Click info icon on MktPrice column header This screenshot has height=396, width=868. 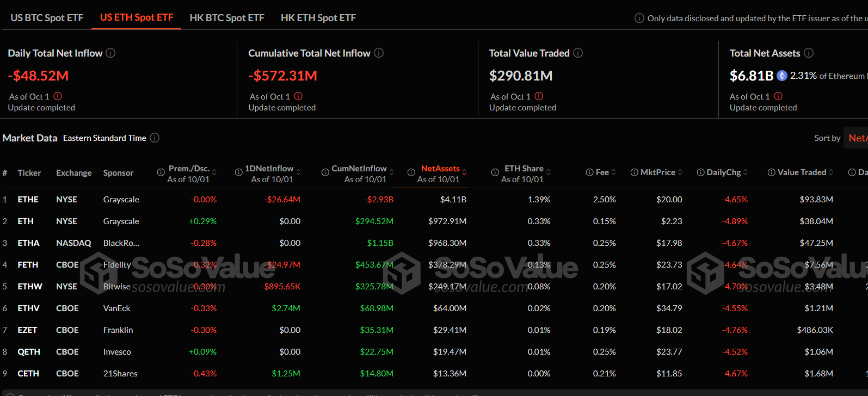click(x=635, y=172)
